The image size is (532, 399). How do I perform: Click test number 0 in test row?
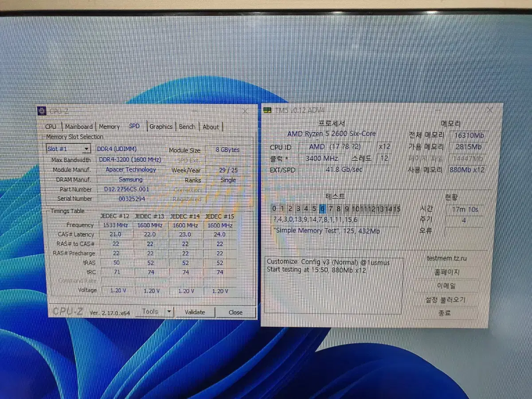(274, 209)
